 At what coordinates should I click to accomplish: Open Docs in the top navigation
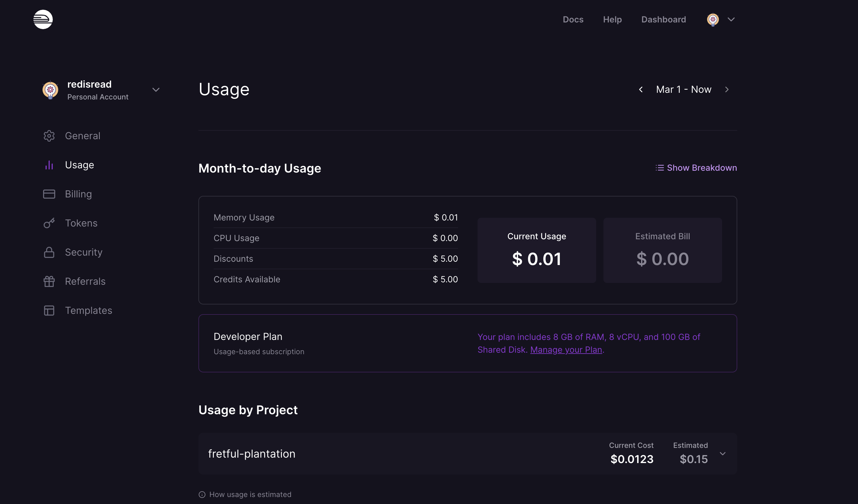pyautogui.click(x=573, y=19)
